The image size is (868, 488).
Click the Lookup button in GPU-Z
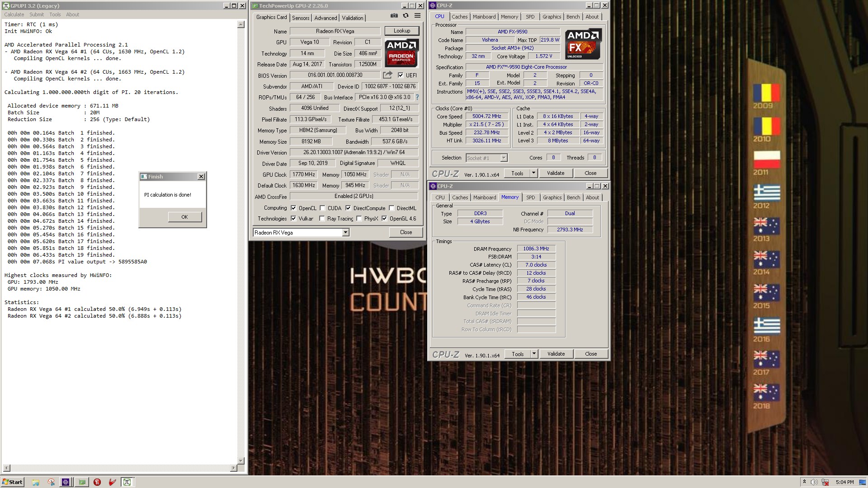click(402, 31)
